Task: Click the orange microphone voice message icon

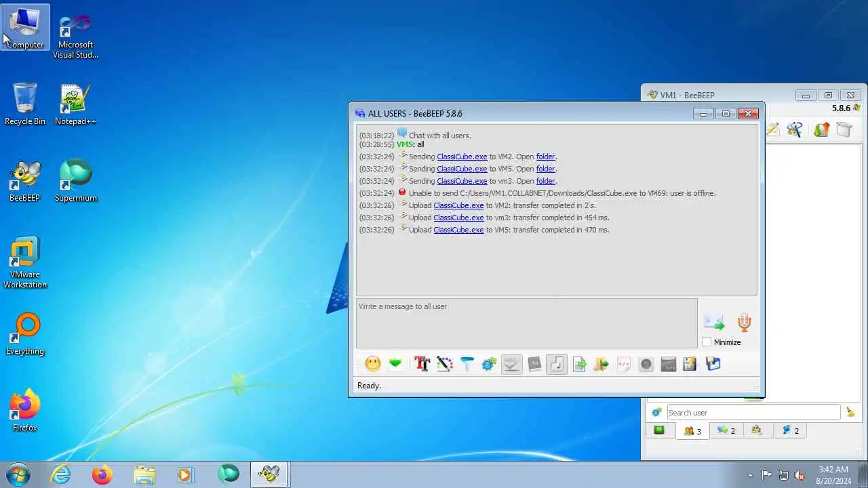Action: tap(744, 323)
